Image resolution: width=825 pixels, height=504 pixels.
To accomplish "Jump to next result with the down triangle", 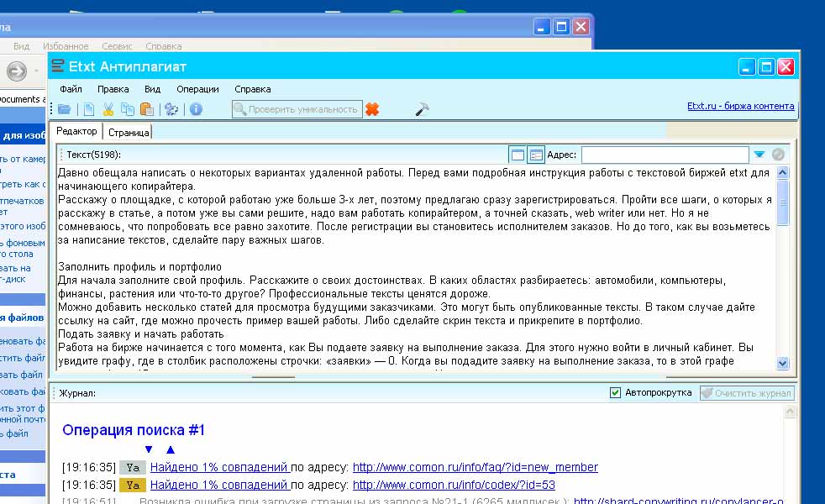I will pyautogui.click(x=149, y=449).
